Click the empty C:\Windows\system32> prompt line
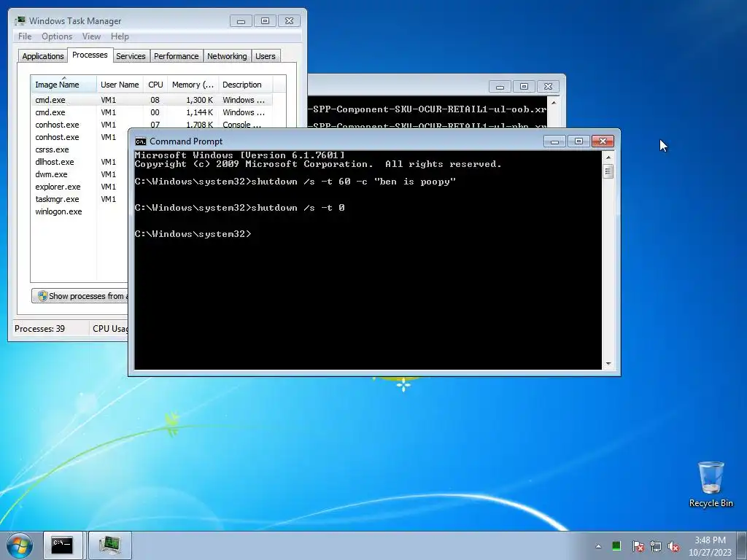 coord(193,234)
